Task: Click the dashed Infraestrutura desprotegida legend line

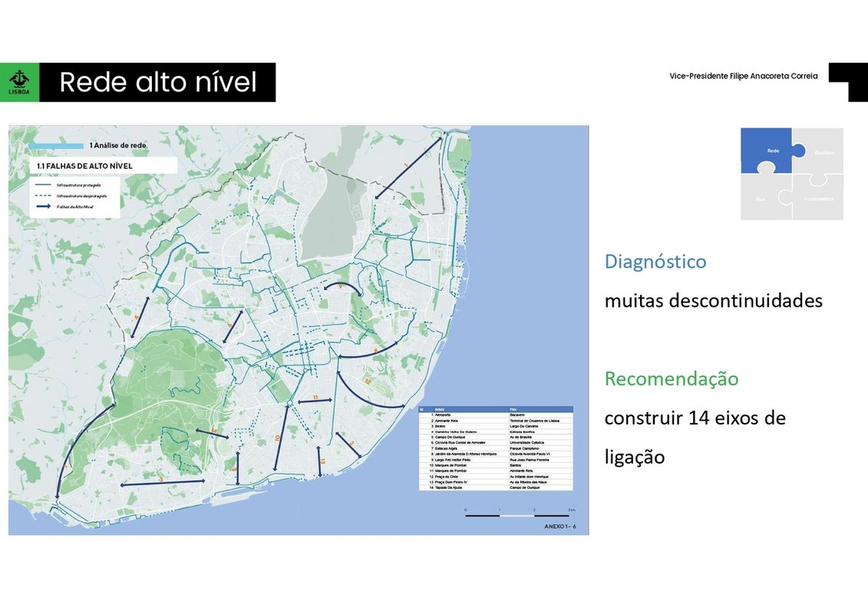Action: point(42,196)
